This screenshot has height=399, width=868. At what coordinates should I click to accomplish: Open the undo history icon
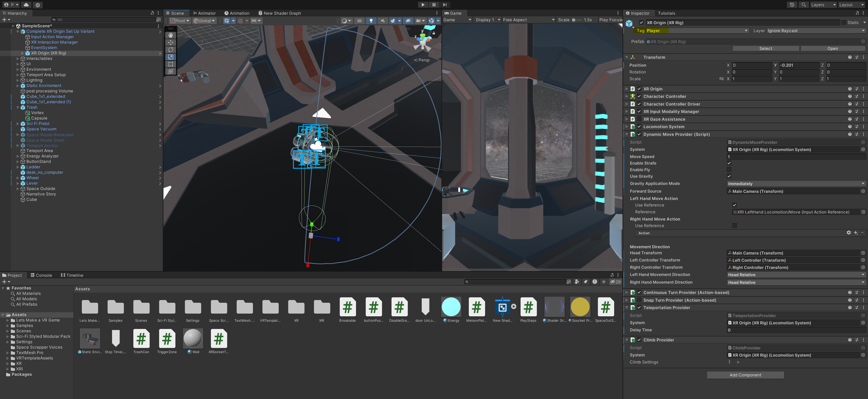click(x=792, y=5)
